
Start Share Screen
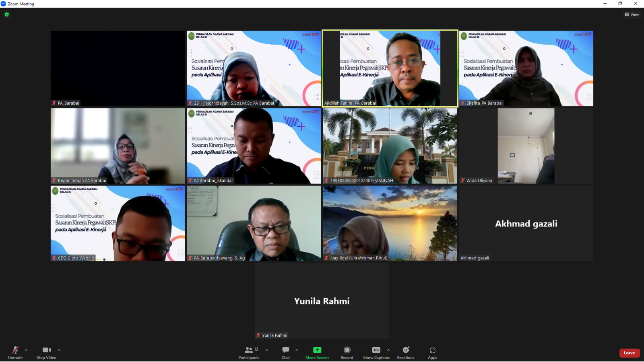pos(317,352)
